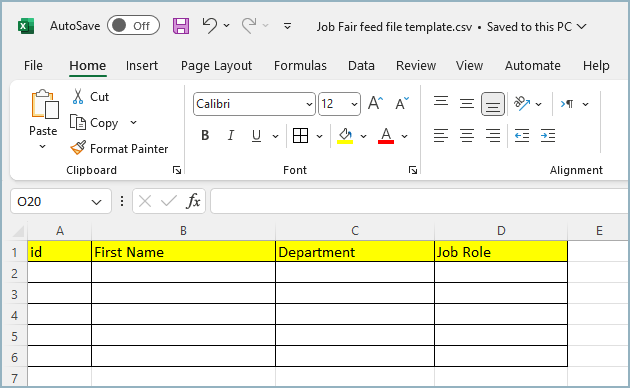Select the Job Role header cell
The image size is (630, 388).
pyautogui.click(x=501, y=252)
